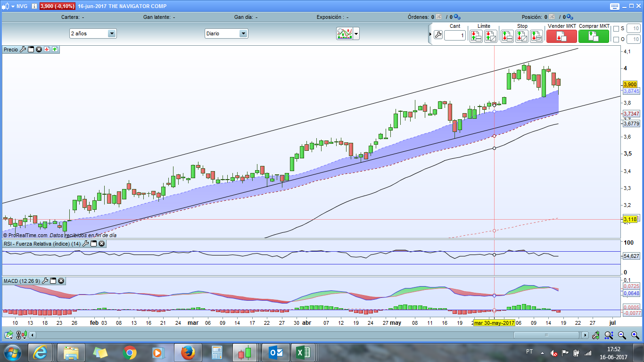644x362 pixels.
Task: Click the horizontal chart scrollbar thumb
Action: click(x=546, y=335)
